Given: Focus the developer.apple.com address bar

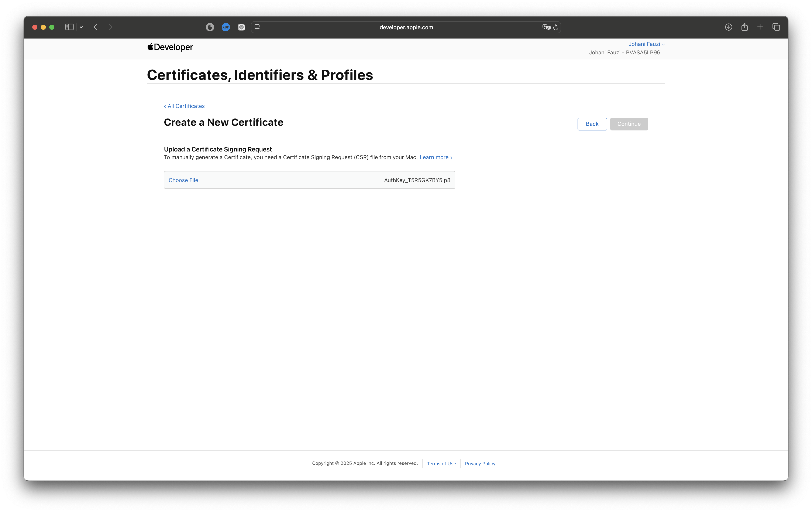Looking at the screenshot, I should click(x=406, y=27).
